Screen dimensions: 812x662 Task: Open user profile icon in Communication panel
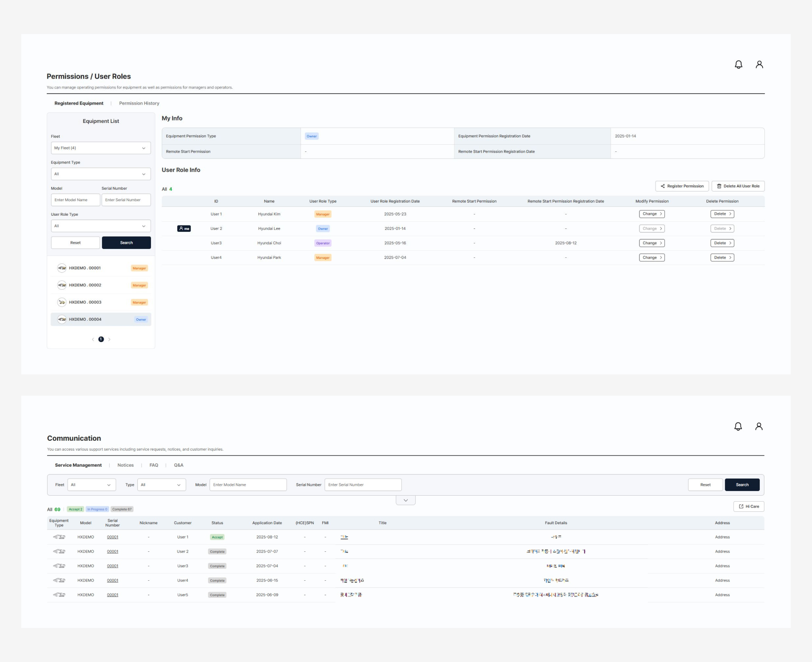point(758,426)
